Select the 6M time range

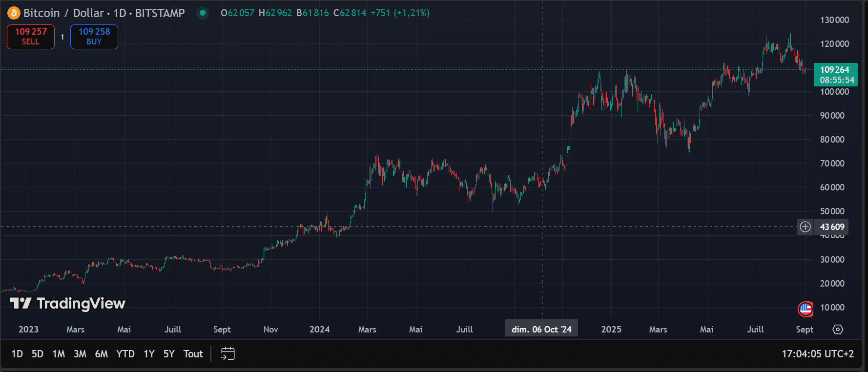coord(101,354)
